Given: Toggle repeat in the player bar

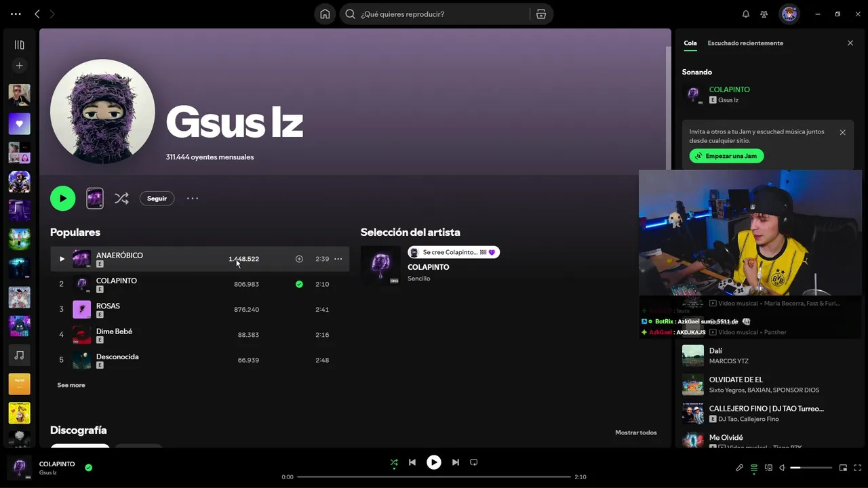Looking at the screenshot, I should 474,462.
